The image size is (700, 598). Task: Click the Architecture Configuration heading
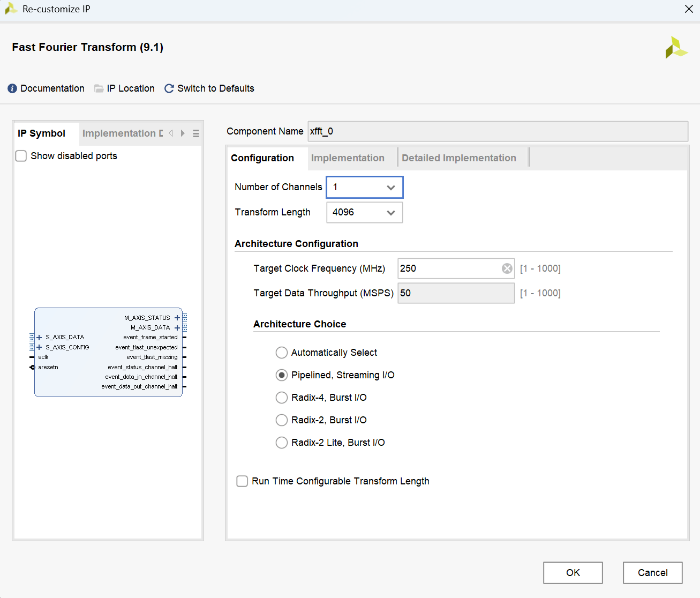click(296, 244)
